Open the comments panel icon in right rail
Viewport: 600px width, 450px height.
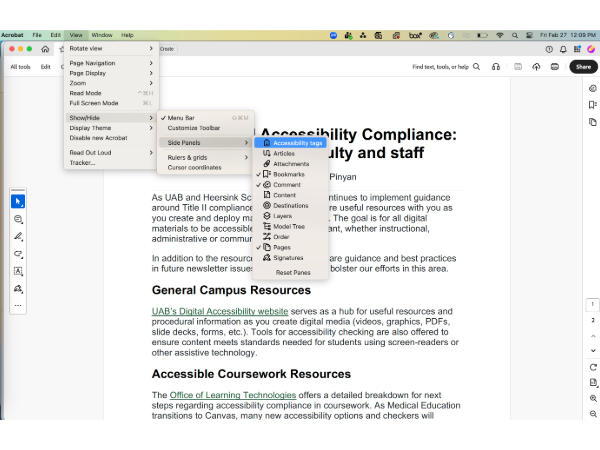(593, 88)
